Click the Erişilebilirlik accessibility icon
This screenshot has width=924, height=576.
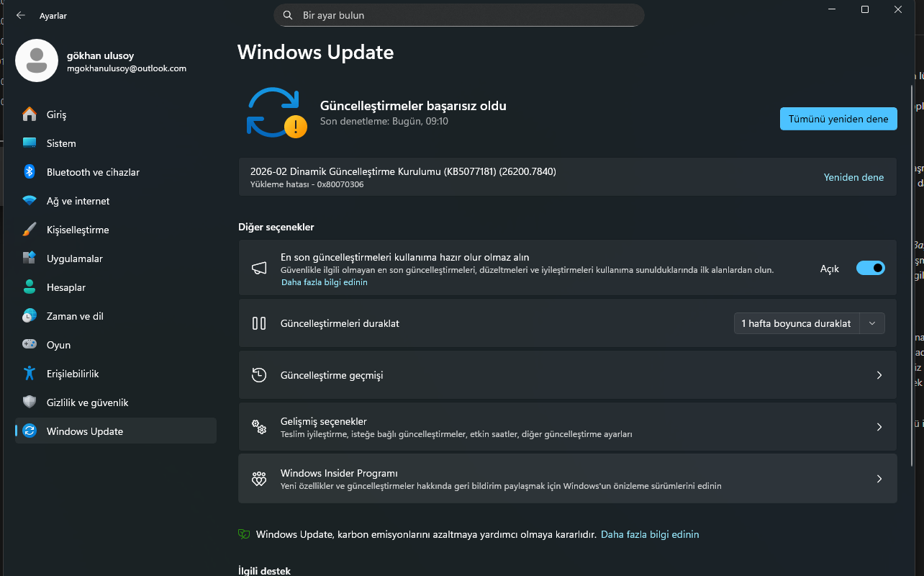pos(30,374)
